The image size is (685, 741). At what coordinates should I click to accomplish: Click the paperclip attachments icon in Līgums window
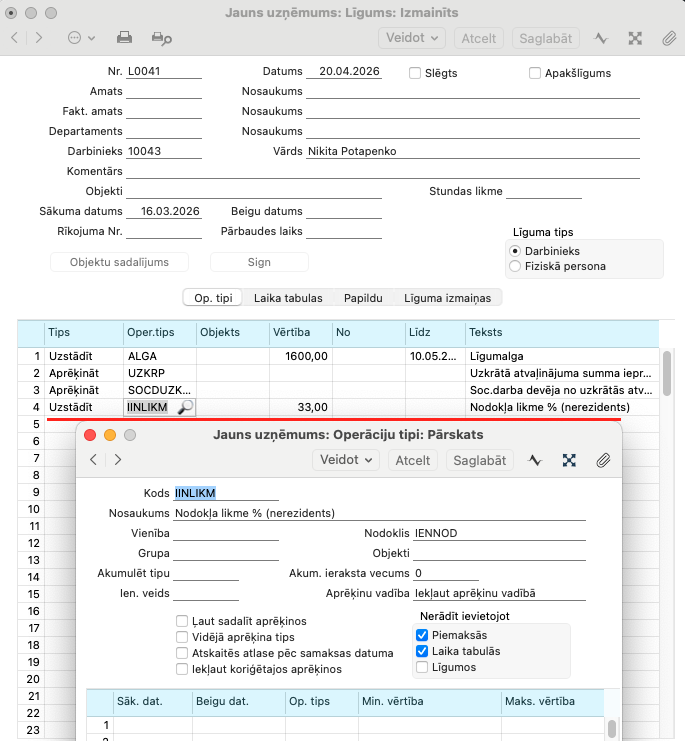[668, 38]
